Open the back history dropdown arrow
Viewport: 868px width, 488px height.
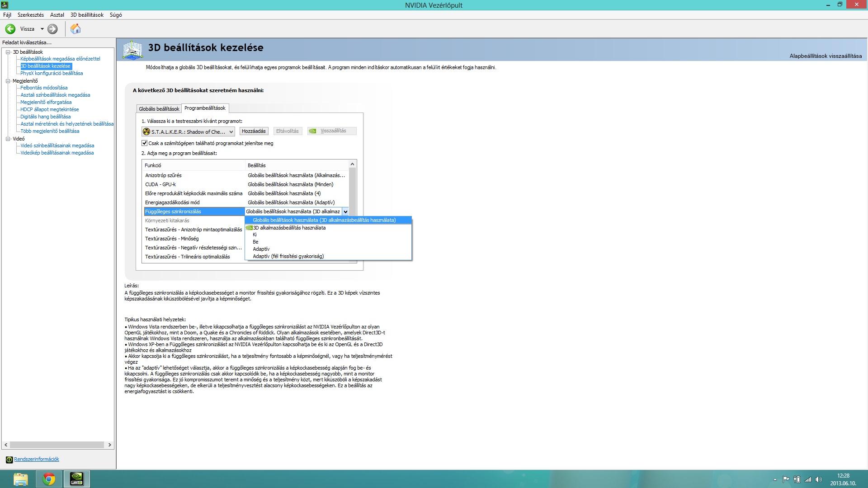42,29
